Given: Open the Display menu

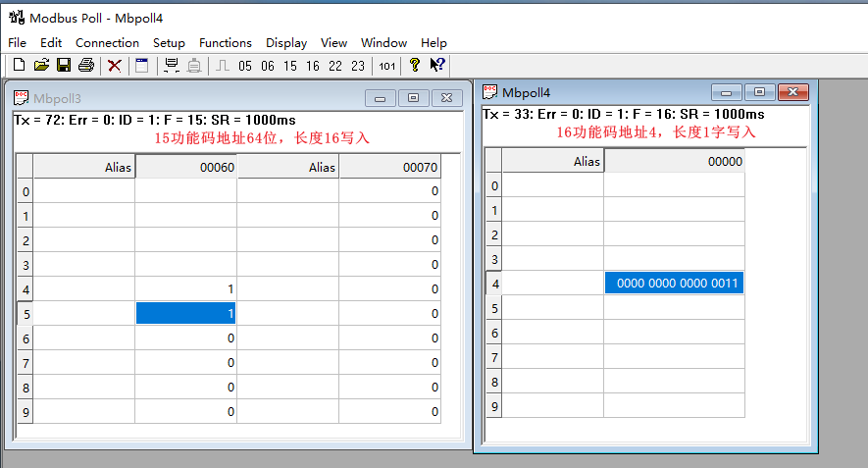Looking at the screenshot, I should point(286,42).
